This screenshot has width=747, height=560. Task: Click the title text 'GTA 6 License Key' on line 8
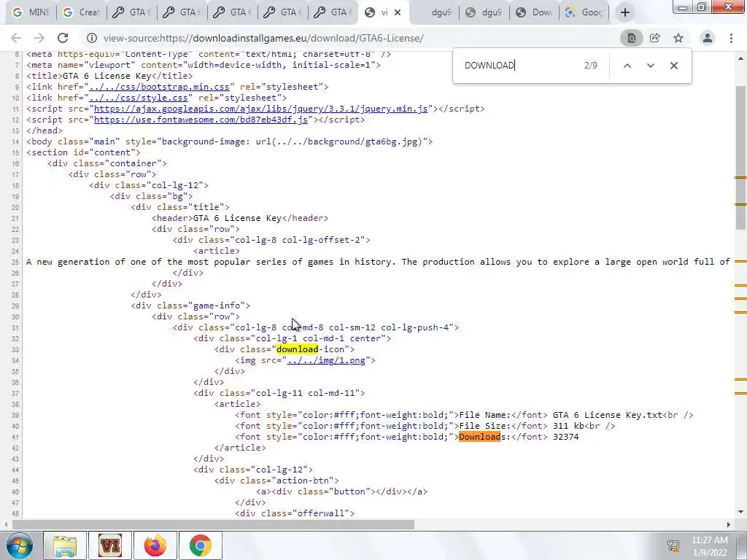click(x=107, y=76)
